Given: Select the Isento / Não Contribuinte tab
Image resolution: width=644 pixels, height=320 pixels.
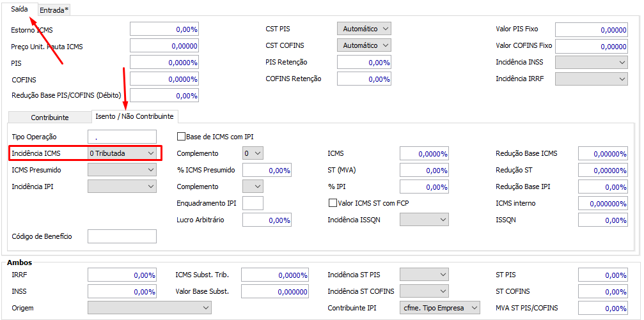Looking at the screenshot, I should coord(133,116).
